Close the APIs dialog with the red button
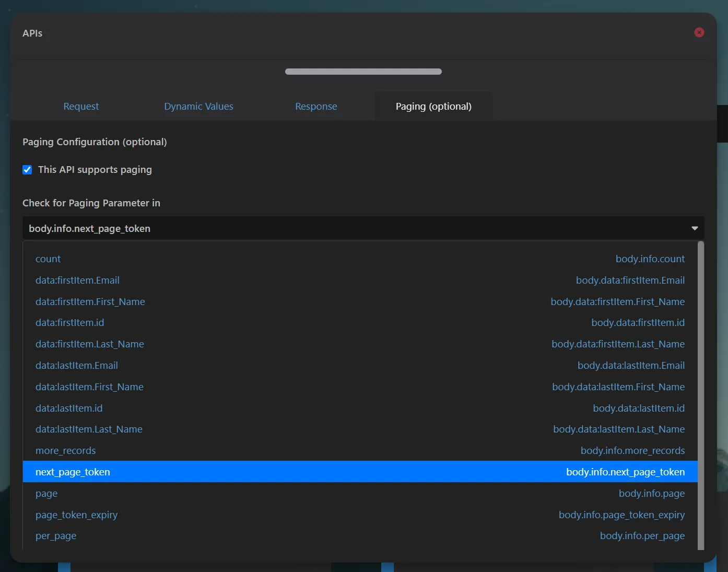 pos(699,32)
